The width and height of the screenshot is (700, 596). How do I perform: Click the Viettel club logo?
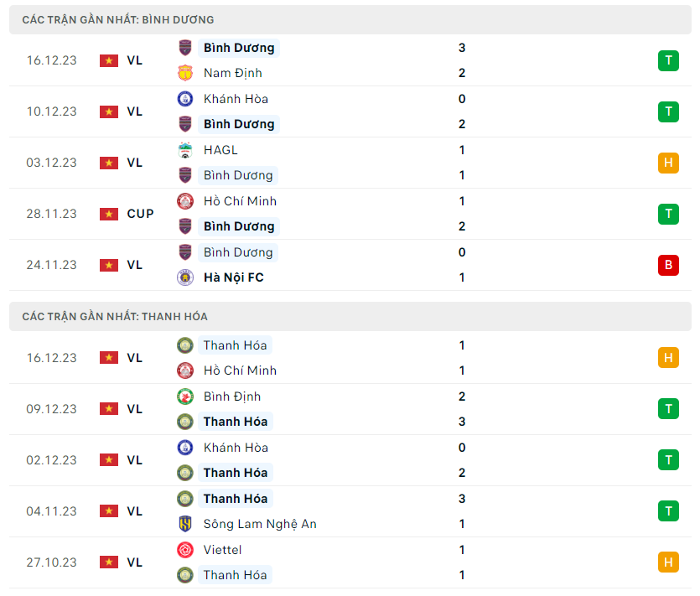(x=185, y=550)
